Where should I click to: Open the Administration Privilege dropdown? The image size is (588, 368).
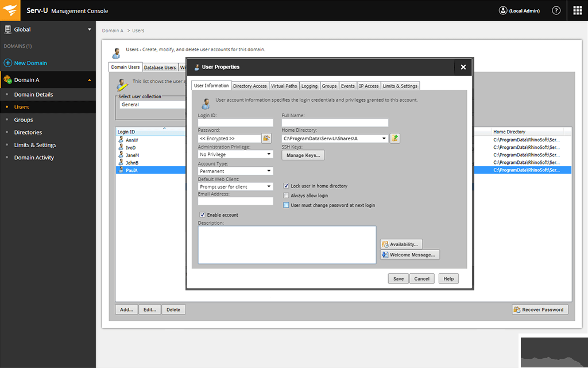point(235,154)
